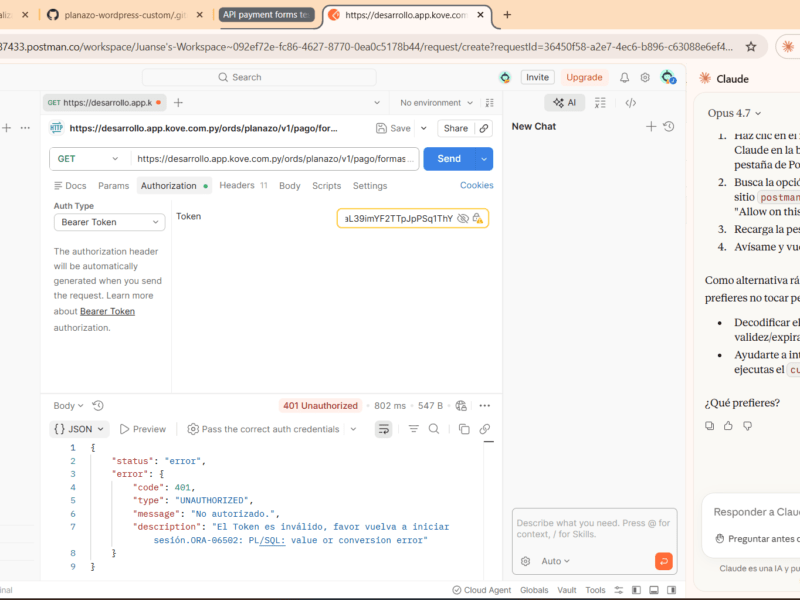Switch to Params tab
This screenshot has width=800, height=600.
(113, 186)
